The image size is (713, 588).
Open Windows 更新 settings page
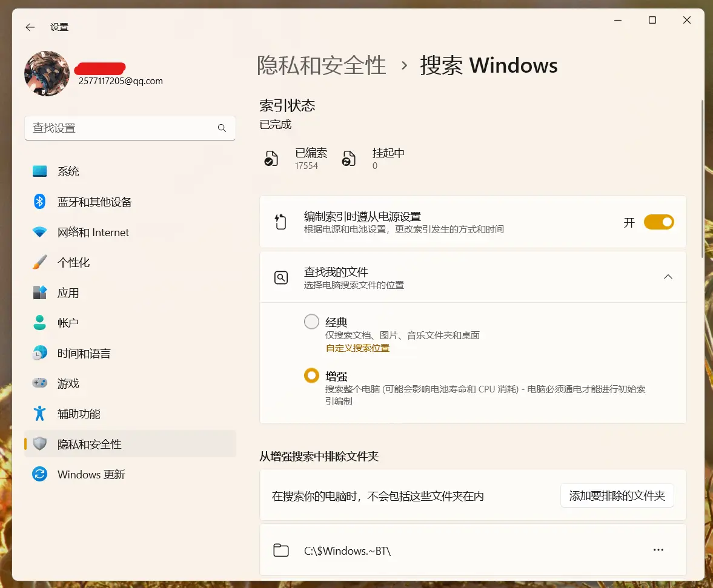(130, 474)
